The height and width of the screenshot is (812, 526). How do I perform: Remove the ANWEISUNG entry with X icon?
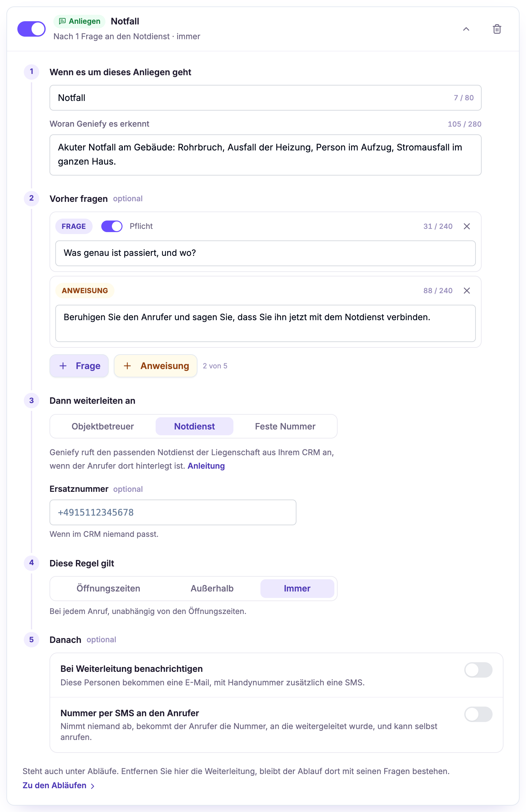[467, 290]
